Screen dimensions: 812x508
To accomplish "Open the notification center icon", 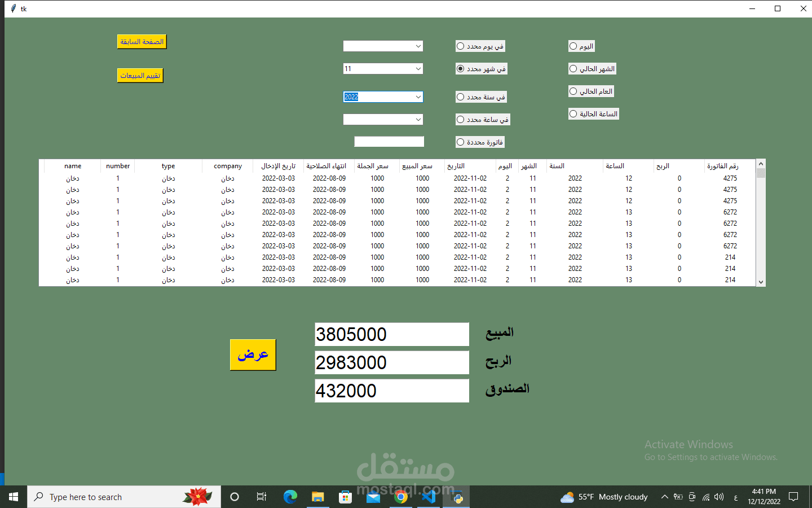I will 793,497.
